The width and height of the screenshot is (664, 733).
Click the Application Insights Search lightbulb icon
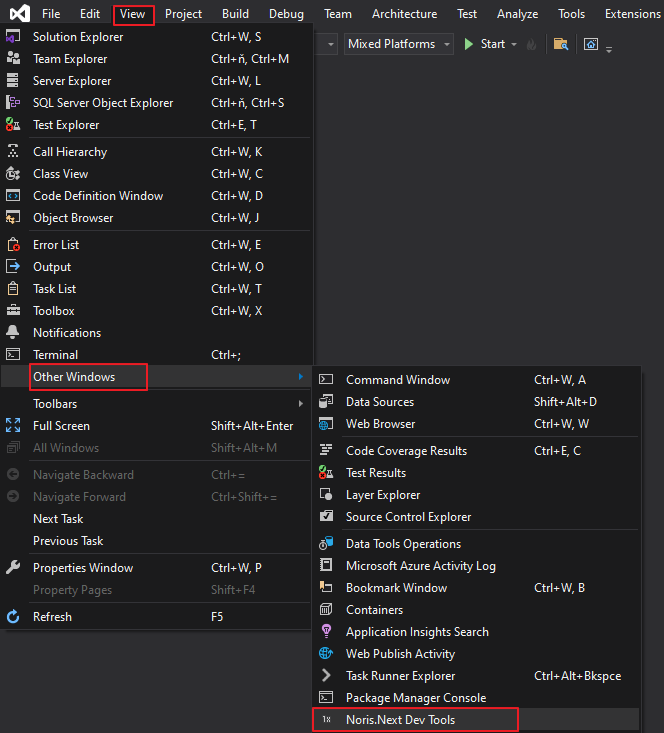326,632
